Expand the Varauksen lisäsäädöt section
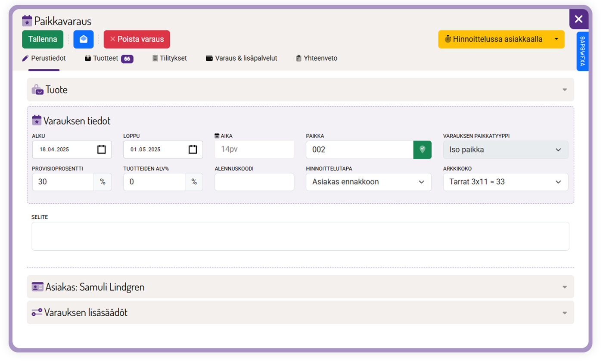Viewport: 603px width, 364px height. tap(300, 312)
